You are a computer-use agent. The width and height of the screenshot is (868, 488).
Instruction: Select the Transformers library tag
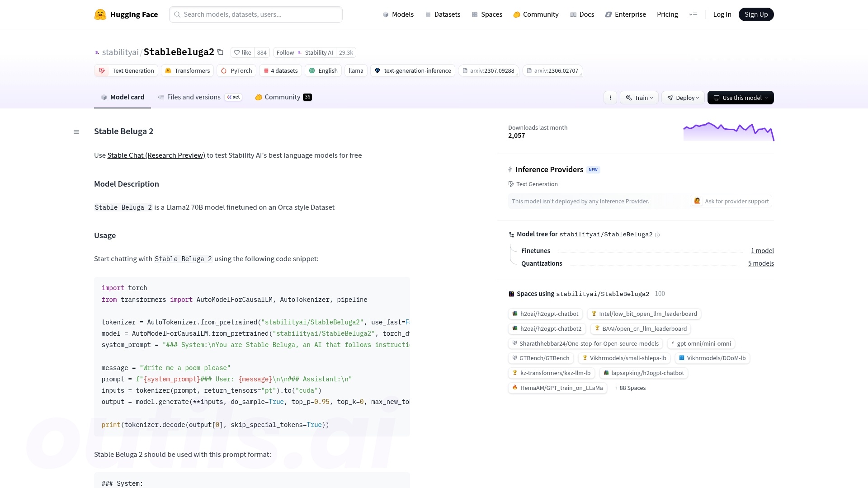coord(187,70)
